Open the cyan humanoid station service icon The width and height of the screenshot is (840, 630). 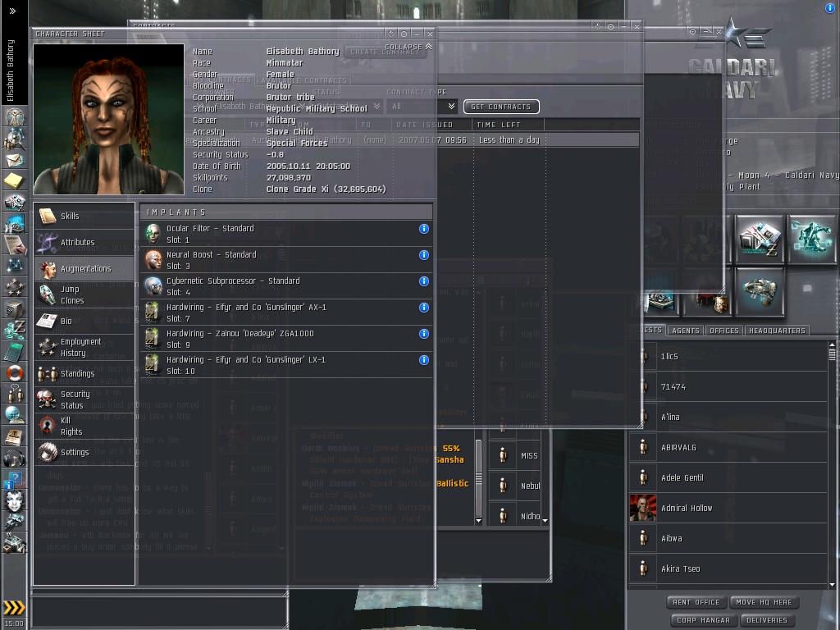coord(811,239)
